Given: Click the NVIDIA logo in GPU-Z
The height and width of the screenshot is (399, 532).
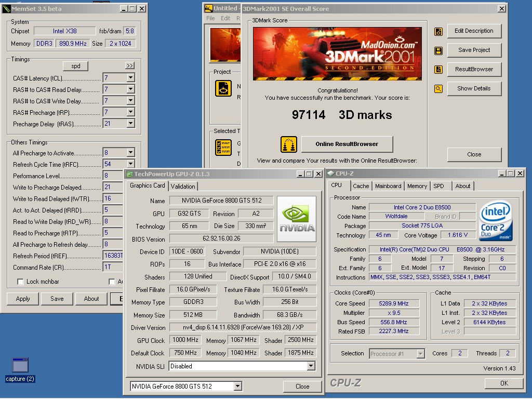Looking at the screenshot, I should [297, 219].
